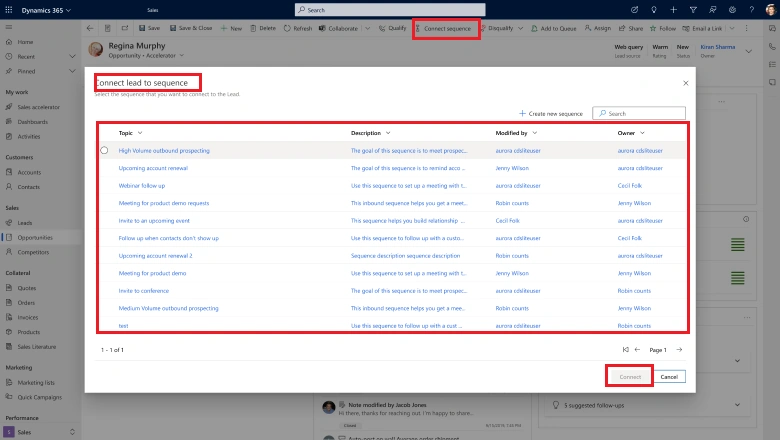Image resolution: width=780 pixels, height=440 pixels.
Task: Click Disqualify in the command bar
Action: tap(496, 28)
